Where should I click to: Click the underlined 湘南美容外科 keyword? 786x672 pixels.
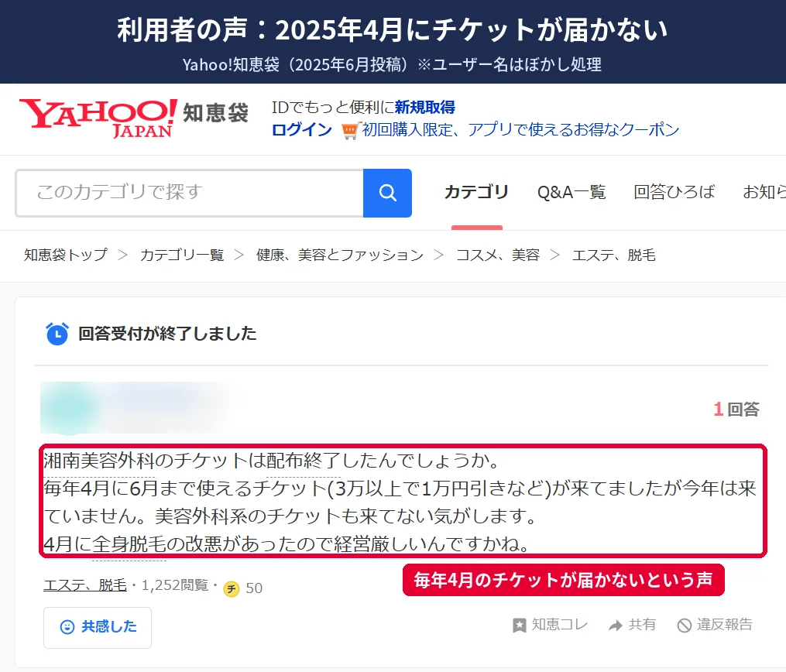99,461
